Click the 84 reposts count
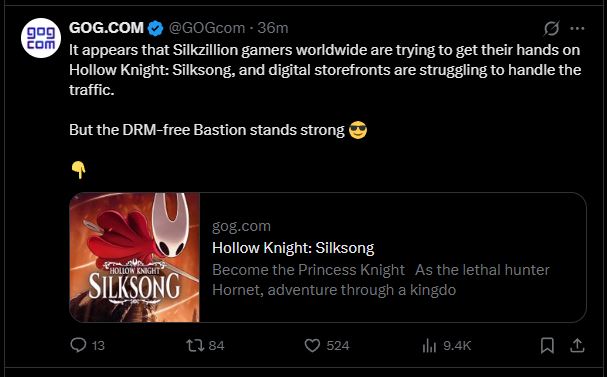The height and width of the screenshot is (377, 607). 216,346
